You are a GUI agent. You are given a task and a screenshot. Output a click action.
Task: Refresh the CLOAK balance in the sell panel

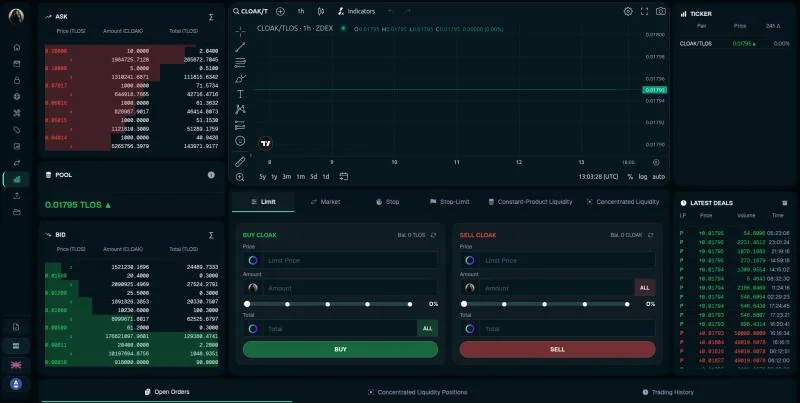(x=651, y=235)
